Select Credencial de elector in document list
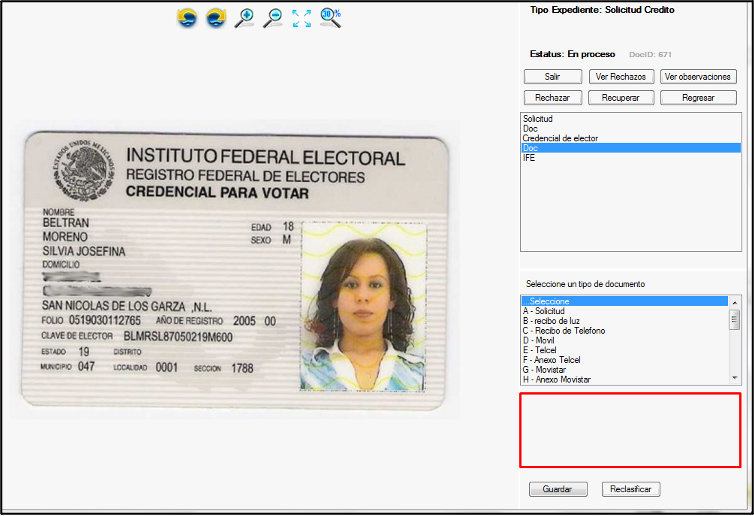 coord(560,138)
